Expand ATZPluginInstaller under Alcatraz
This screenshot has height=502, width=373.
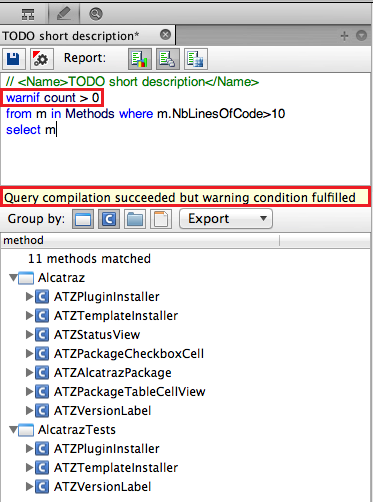click(x=29, y=296)
